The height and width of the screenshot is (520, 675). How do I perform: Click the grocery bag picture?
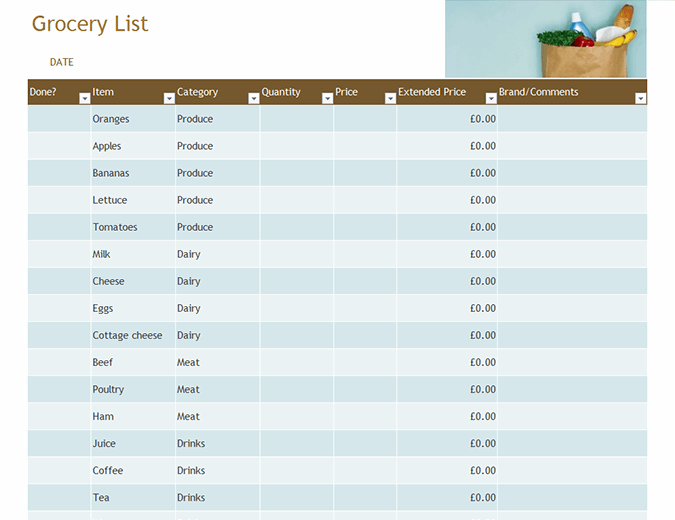pos(545,39)
